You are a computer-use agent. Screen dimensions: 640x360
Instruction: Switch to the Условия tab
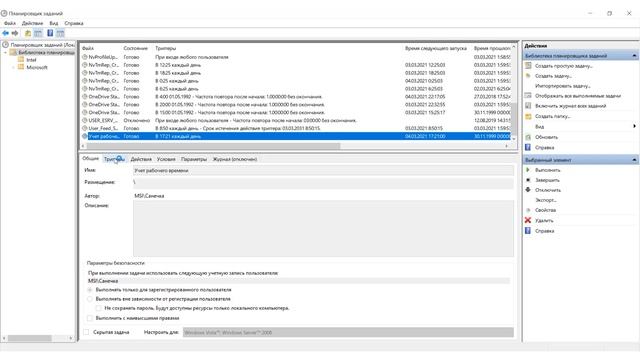166,159
